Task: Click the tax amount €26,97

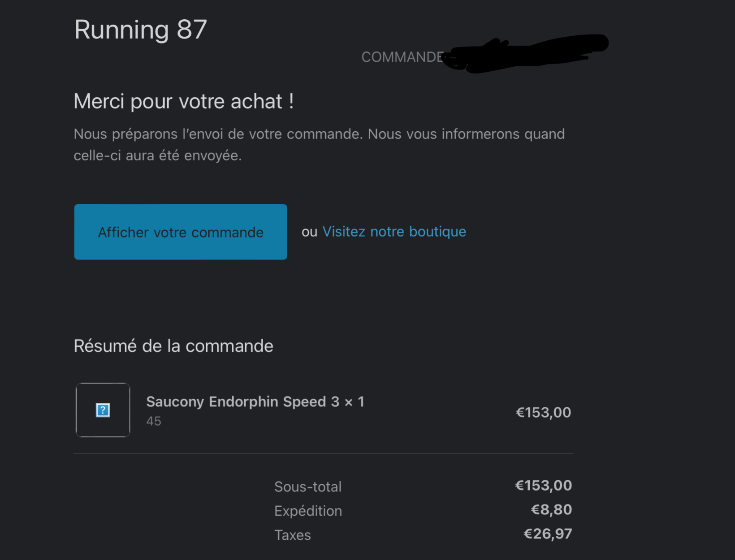Action: pos(548,534)
